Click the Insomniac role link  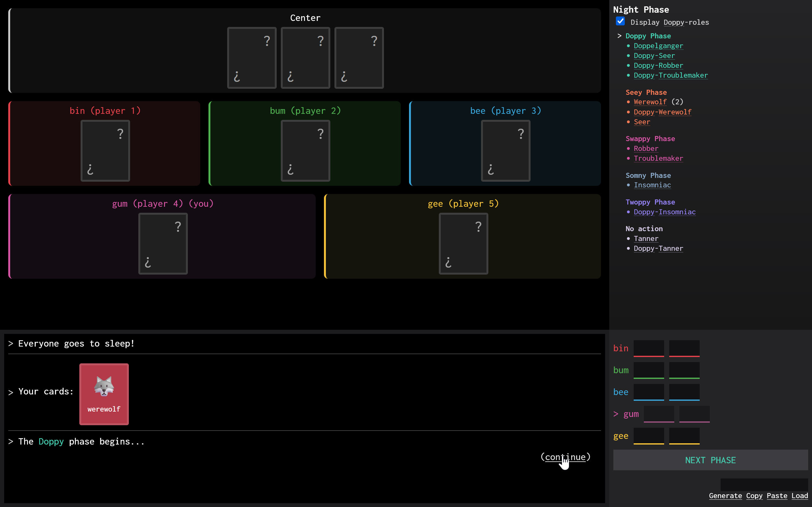tap(652, 185)
